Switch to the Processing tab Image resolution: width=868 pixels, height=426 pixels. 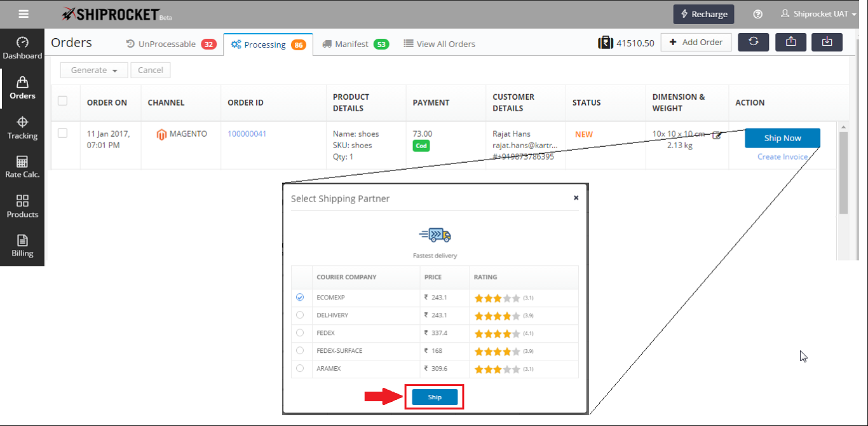pos(268,44)
